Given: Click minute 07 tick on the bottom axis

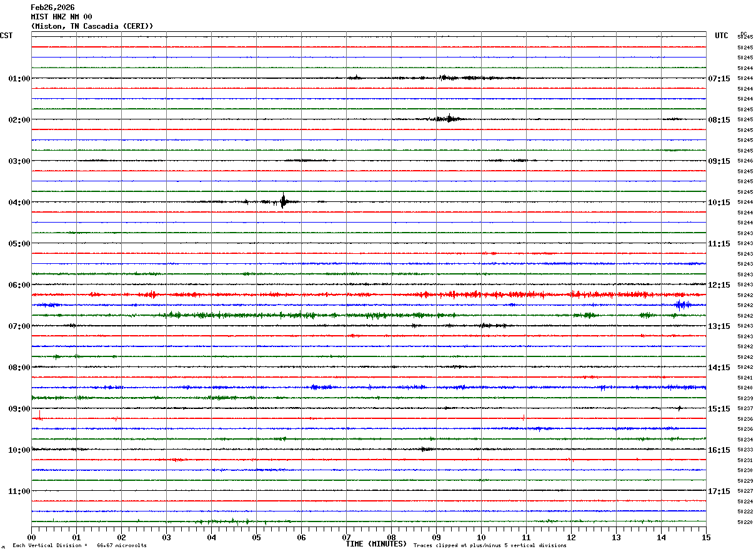Looking at the screenshot, I should tap(347, 537).
